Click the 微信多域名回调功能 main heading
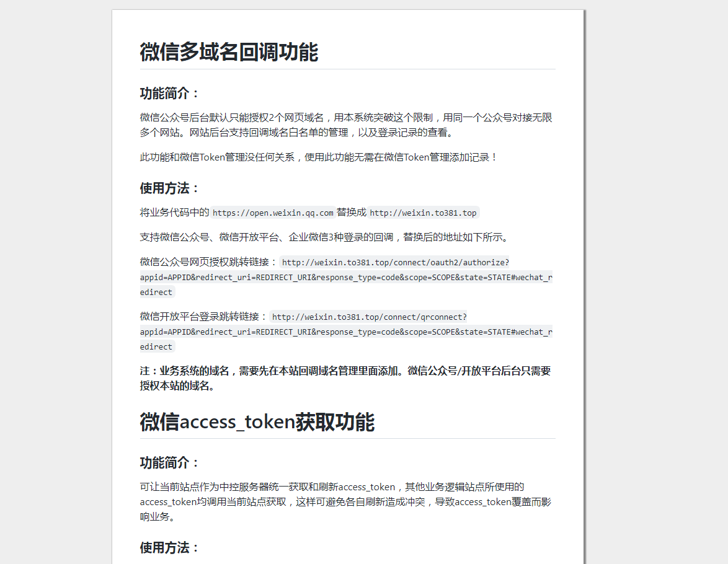 (229, 52)
